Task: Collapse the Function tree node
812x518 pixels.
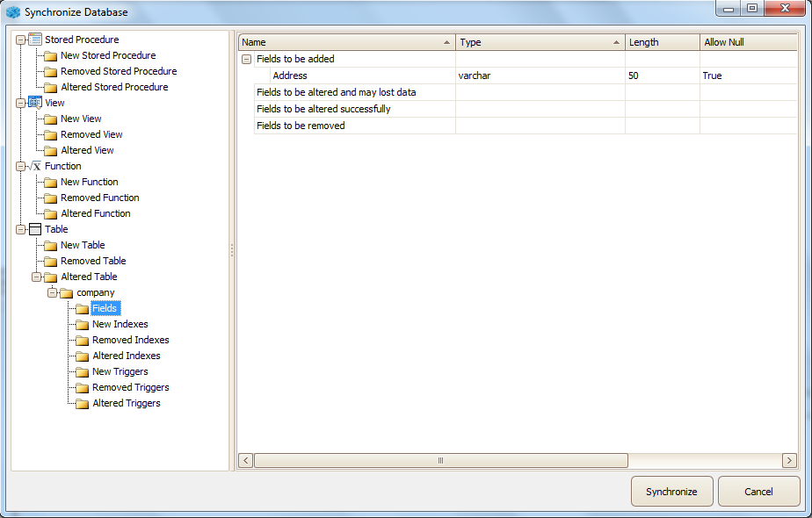Action: coord(21,166)
